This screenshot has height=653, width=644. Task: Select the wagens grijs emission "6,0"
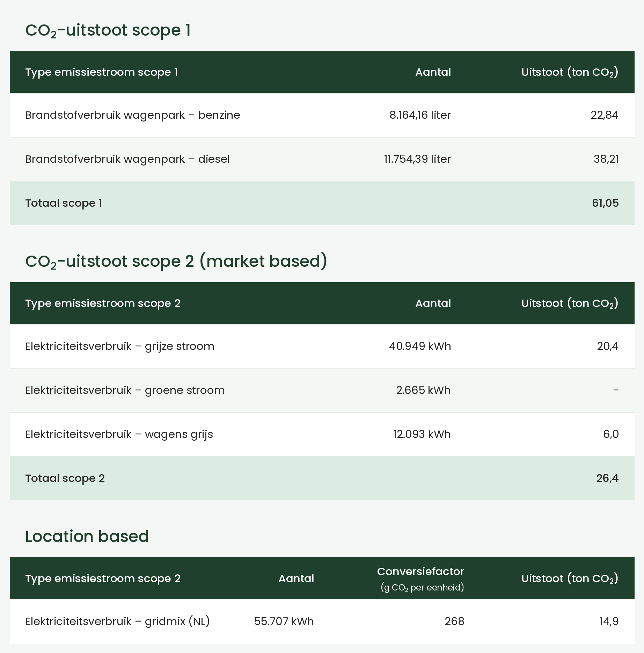point(611,434)
